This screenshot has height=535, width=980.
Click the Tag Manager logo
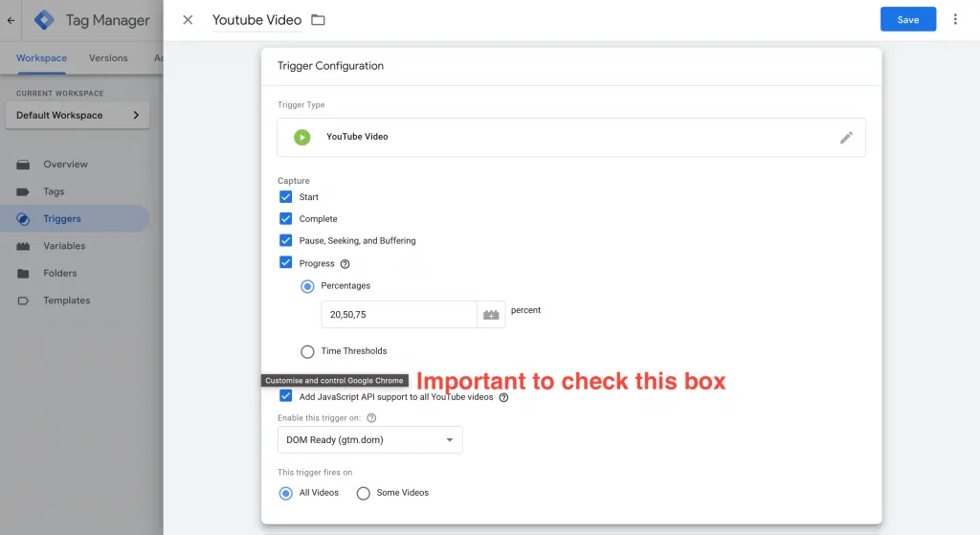pyautogui.click(x=44, y=20)
